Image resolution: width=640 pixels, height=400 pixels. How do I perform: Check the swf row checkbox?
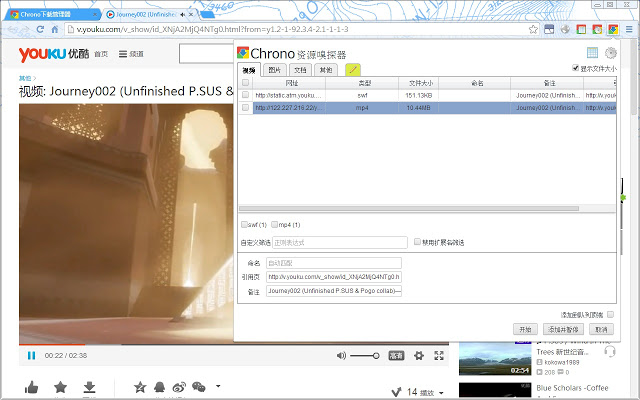pos(245,95)
